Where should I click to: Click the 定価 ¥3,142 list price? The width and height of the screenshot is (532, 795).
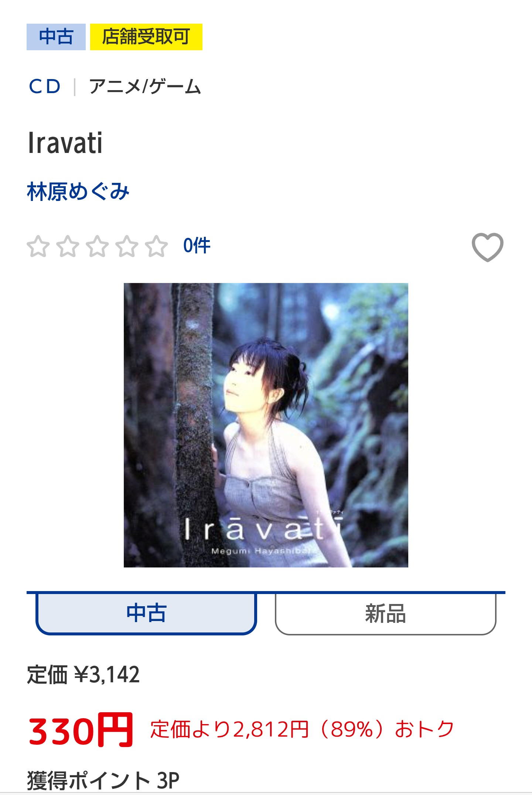(83, 675)
